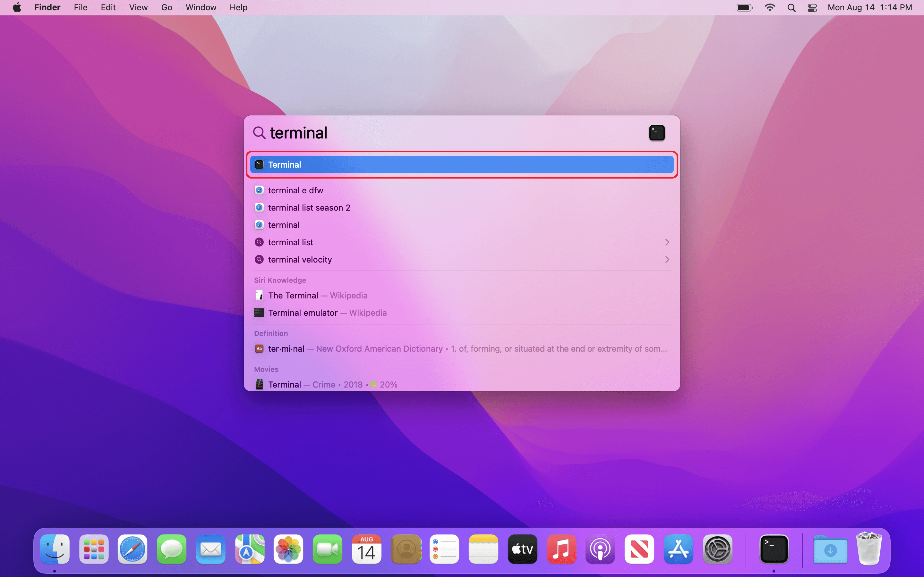Screen dimensions: 924x577
Task: Open Podcasts from the Dock
Action: [x=600, y=549]
